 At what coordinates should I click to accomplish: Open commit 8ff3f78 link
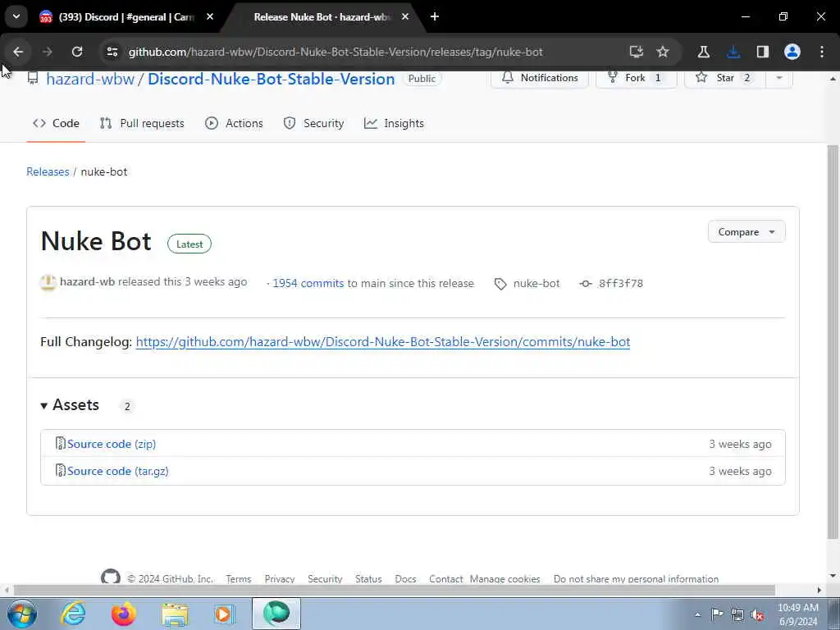[x=620, y=283]
